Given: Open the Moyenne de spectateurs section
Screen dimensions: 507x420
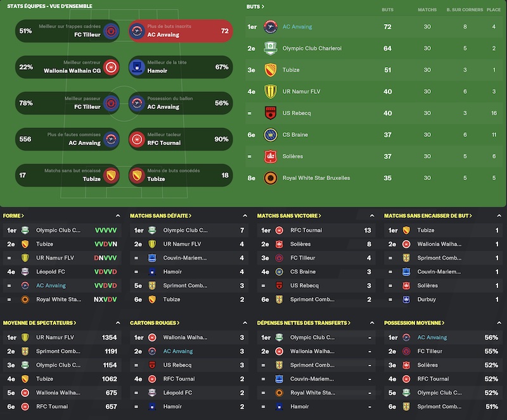Looking at the screenshot, I should tap(39, 322).
